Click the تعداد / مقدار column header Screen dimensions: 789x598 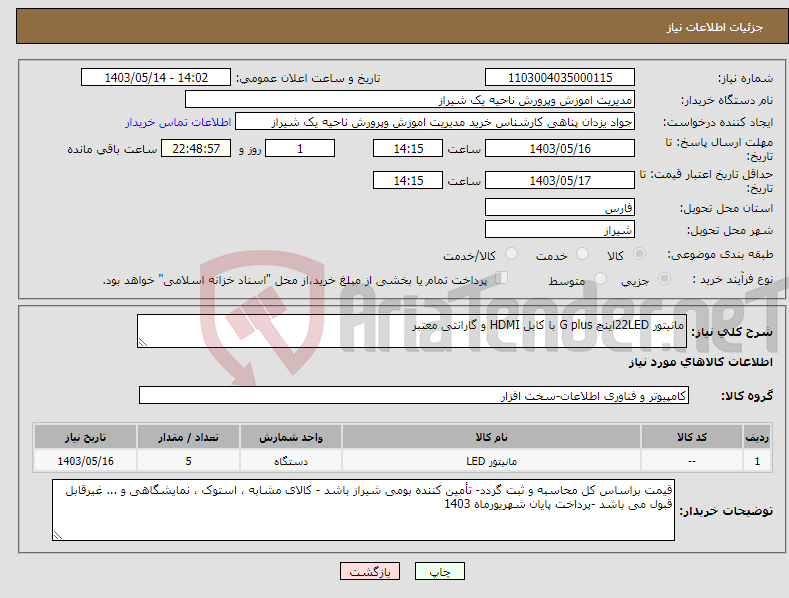188,437
